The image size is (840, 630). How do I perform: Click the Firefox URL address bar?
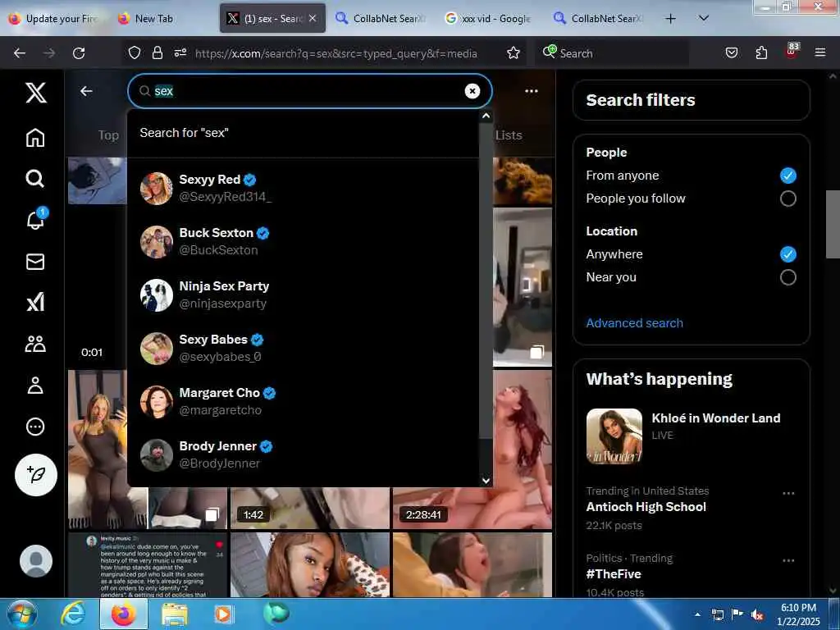(336, 53)
